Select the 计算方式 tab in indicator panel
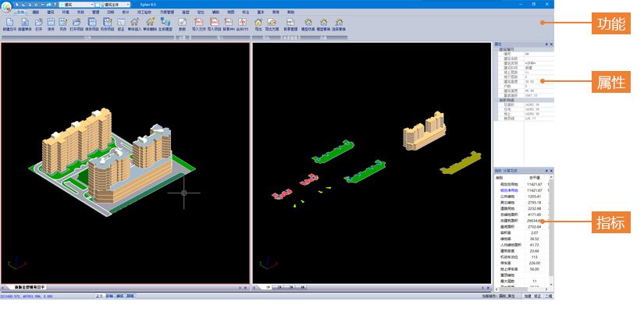 [x=512, y=170]
